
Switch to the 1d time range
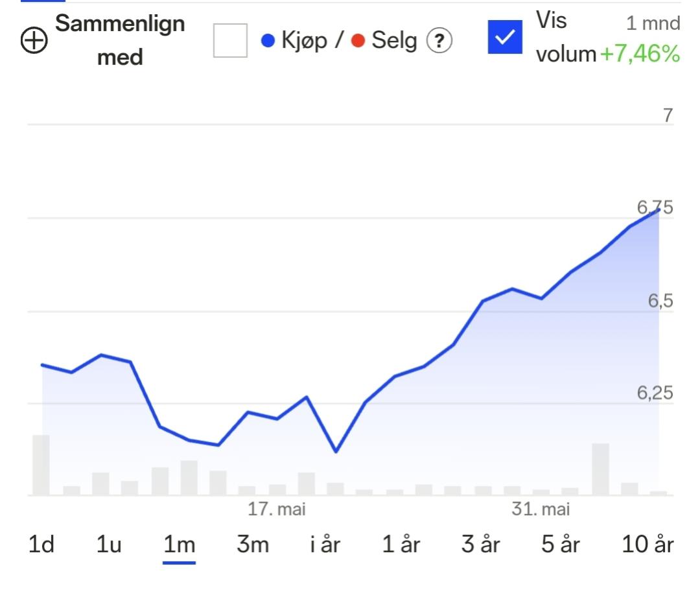pos(41,545)
